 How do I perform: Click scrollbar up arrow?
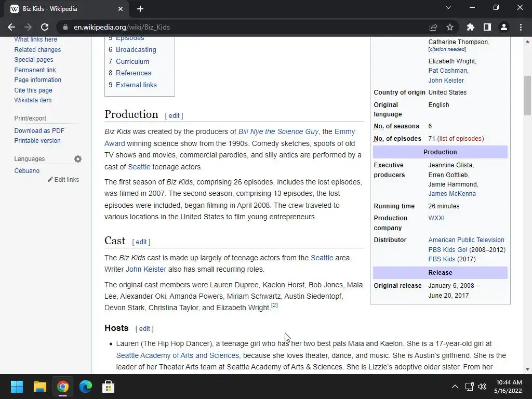click(x=527, y=42)
